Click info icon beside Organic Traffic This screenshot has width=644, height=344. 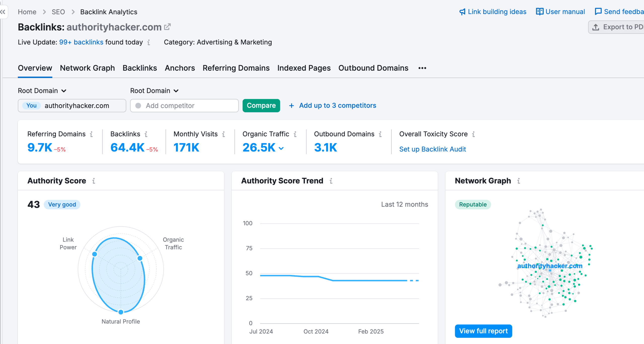(x=295, y=134)
